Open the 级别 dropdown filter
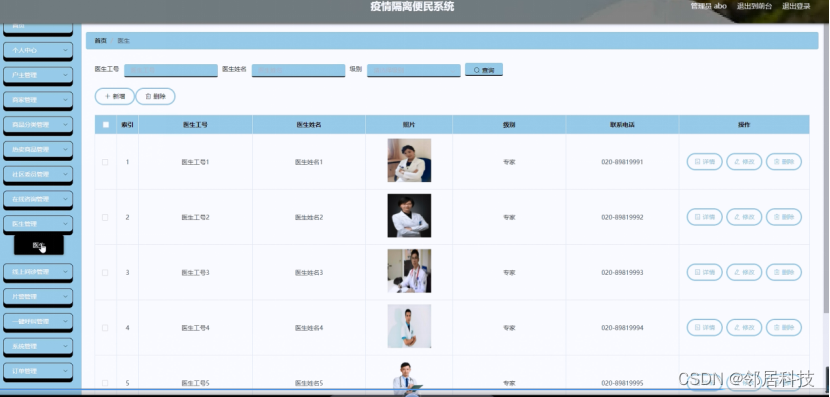 413,70
